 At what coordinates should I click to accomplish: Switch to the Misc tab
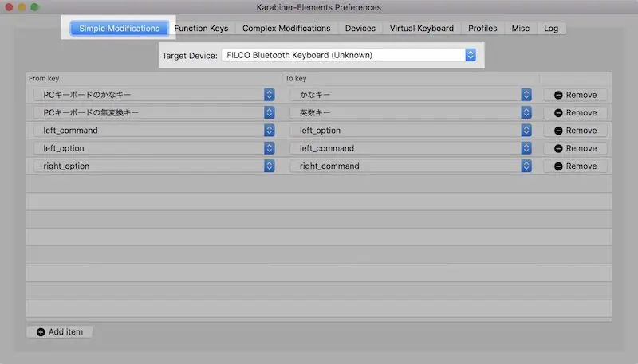521,29
